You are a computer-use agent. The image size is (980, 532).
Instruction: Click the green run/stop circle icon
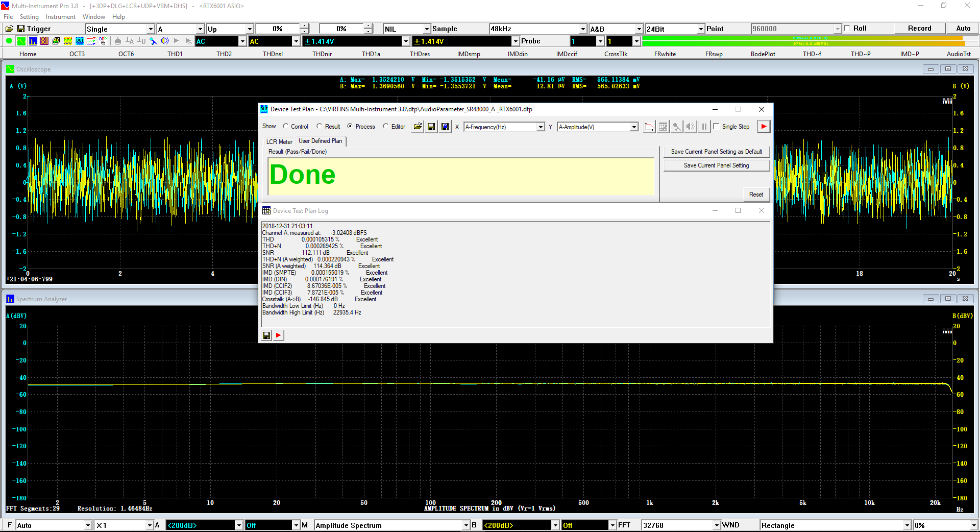coord(9,41)
